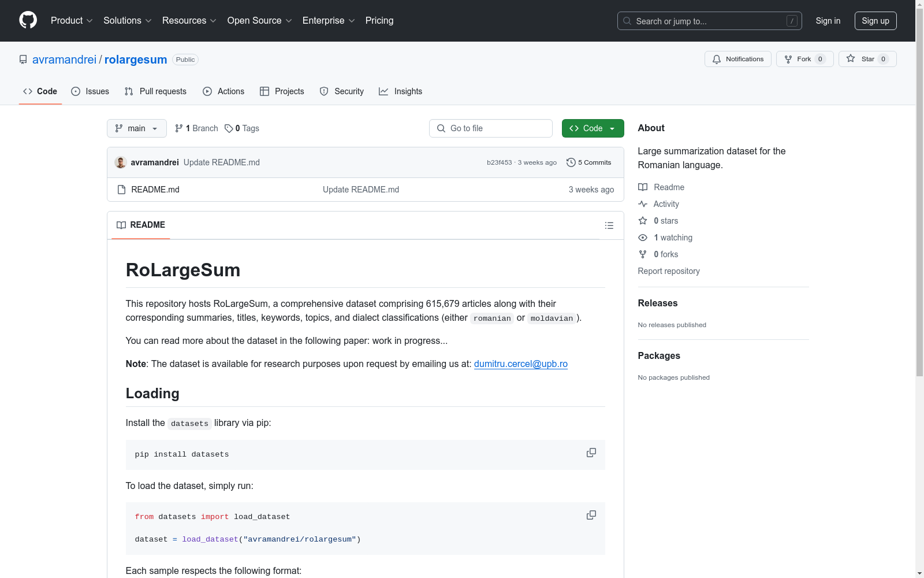
Task: Switch to the Issues tab
Action: click(90, 91)
